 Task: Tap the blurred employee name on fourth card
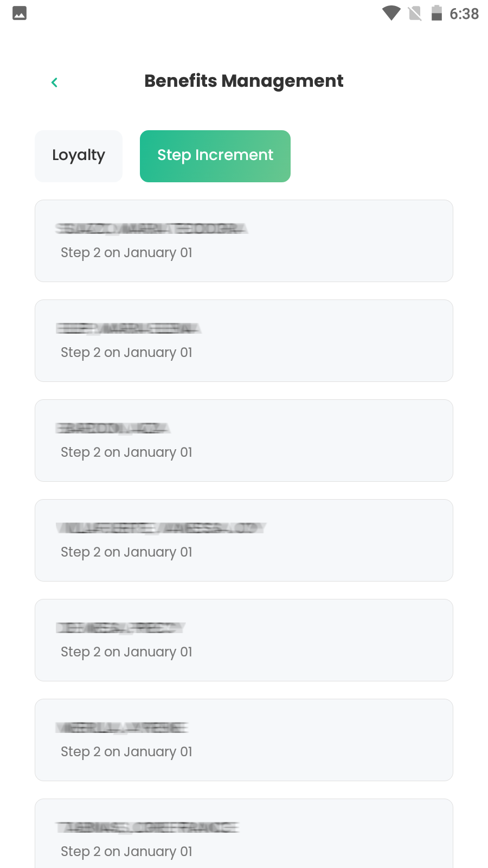161,528
